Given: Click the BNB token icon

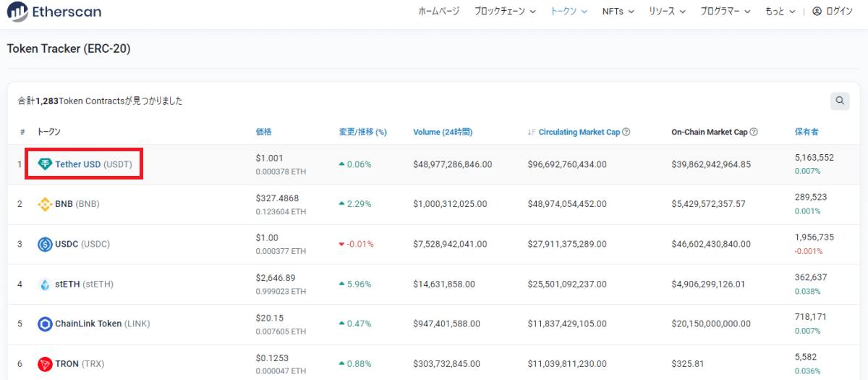Looking at the screenshot, I should 45,204.
